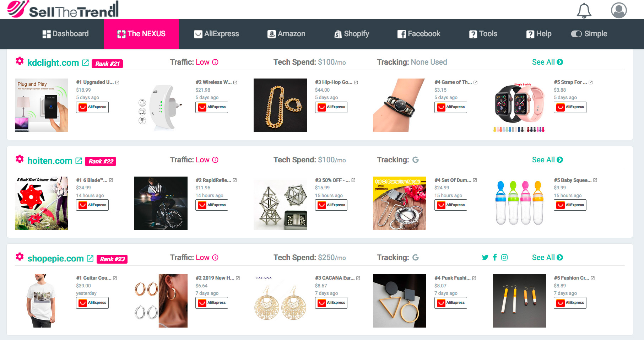Expand See All for hoiten.com
Screen dimensions: 644x340
click(547, 160)
